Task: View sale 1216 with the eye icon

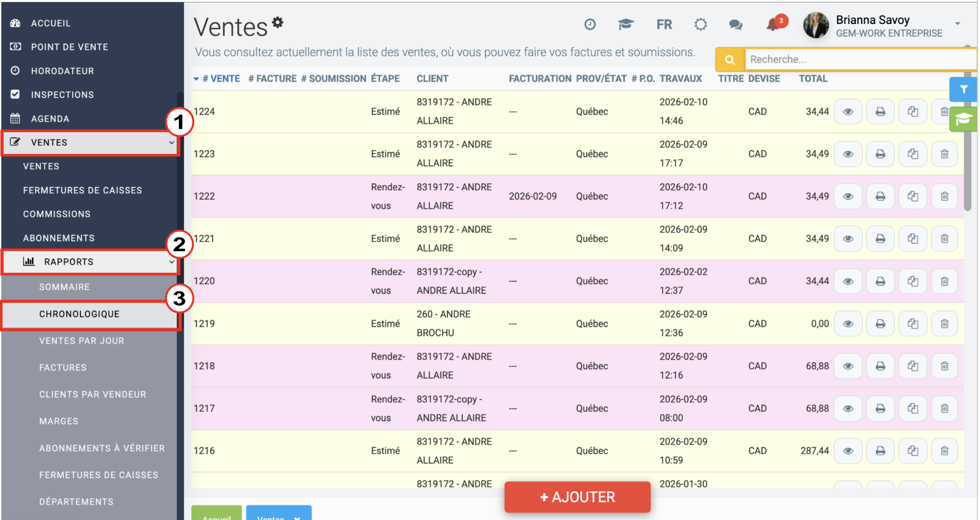Action: click(848, 451)
